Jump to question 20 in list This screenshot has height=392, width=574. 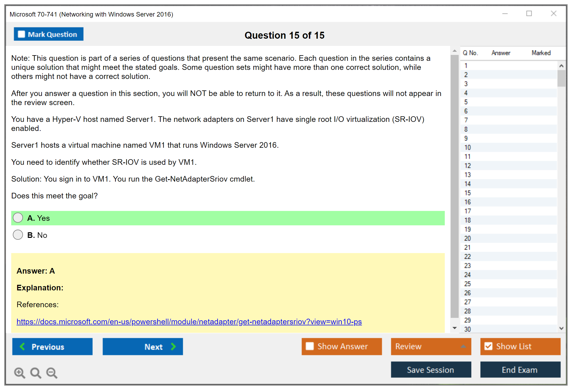click(x=467, y=238)
